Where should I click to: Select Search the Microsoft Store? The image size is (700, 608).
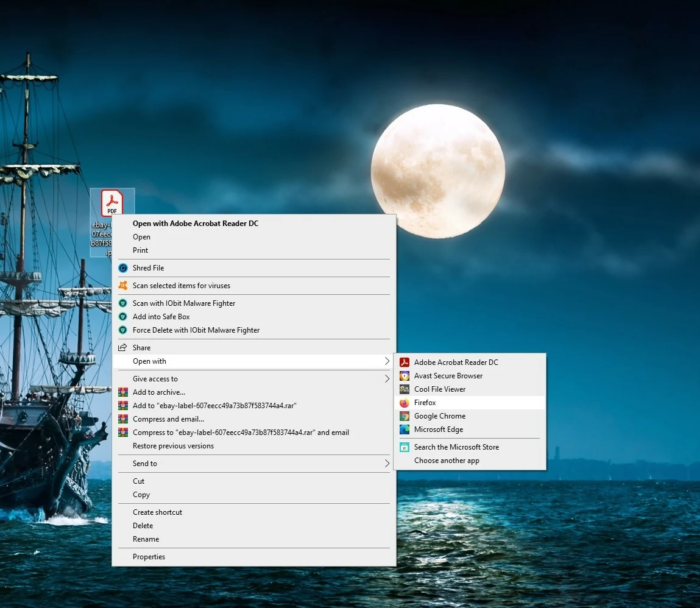[470, 447]
